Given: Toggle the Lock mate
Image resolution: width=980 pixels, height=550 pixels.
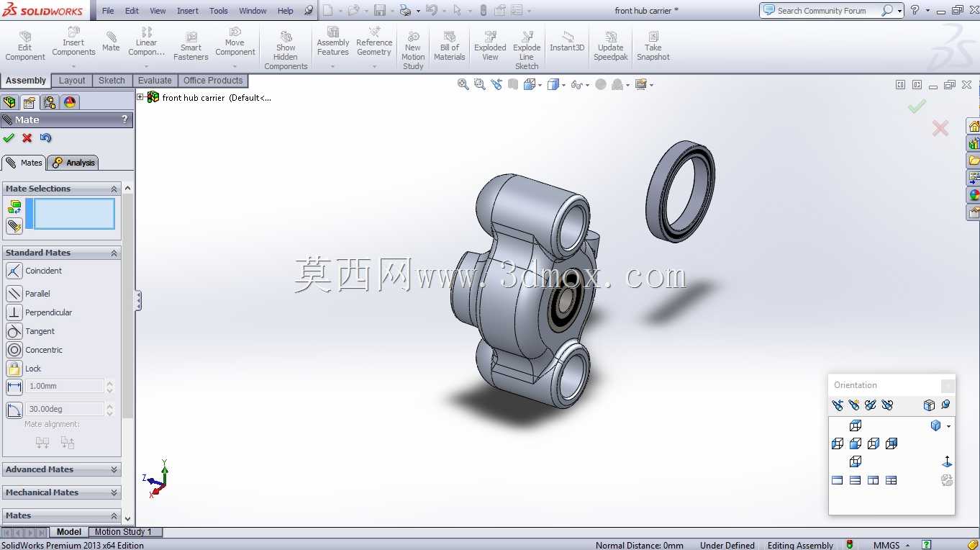Looking at the screenshot, I should pyautogui.click(x=14, y=369).
